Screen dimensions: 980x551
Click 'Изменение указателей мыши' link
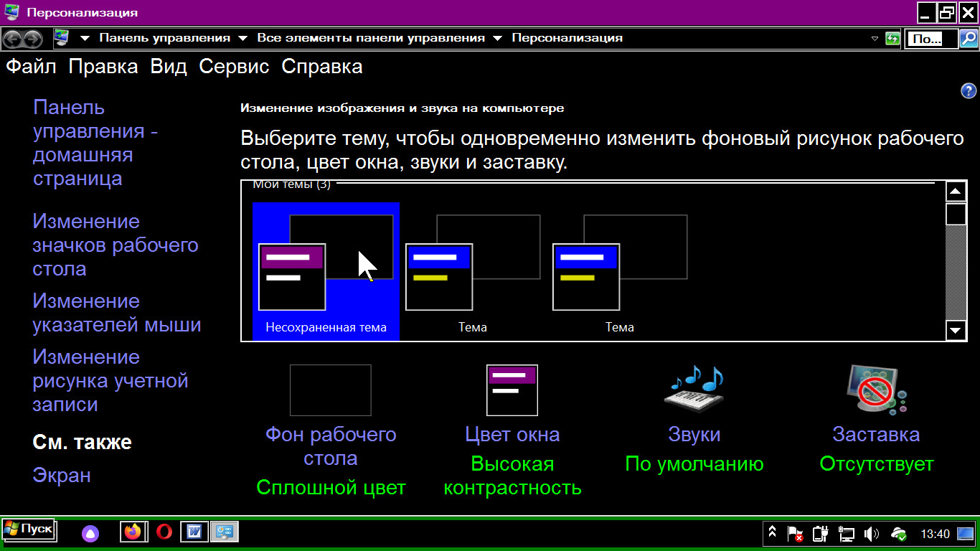116,313
